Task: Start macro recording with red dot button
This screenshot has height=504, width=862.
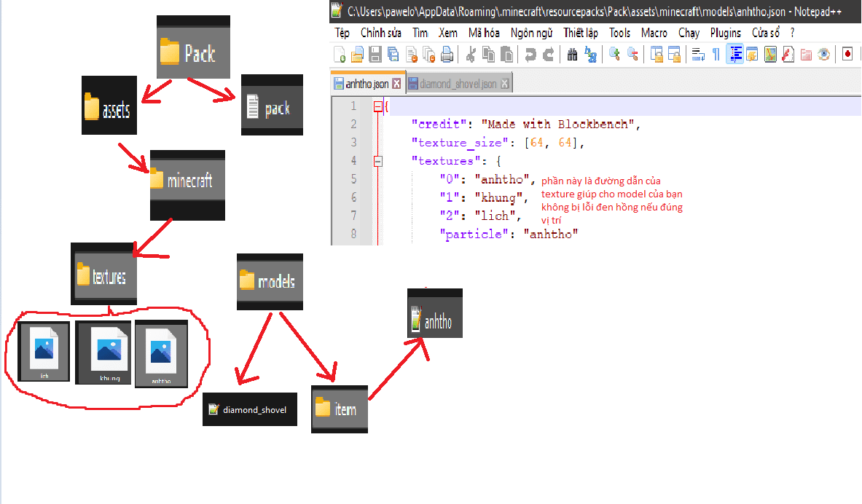Action: click(x=847, y=55)
